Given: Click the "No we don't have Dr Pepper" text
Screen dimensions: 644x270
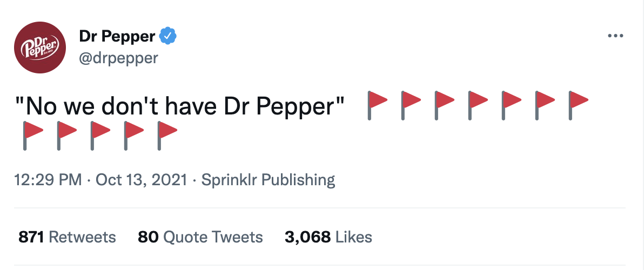Looking at the screenshot, I should click(179, 107).
